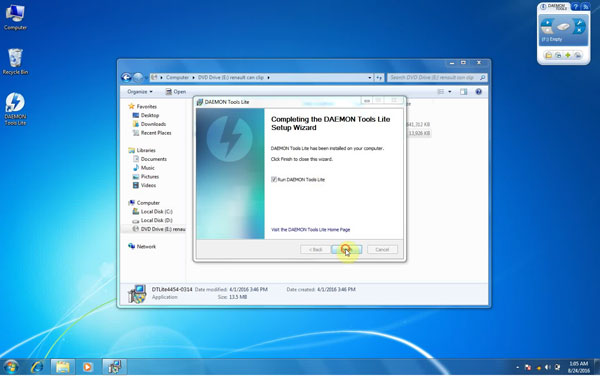Click the change view icon in Explorer
This screenshot has height=380, width=600.
tap(441, 92)
